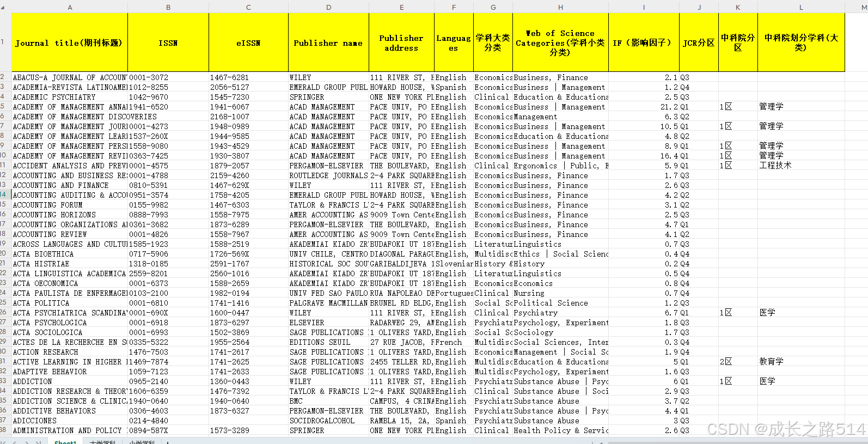This screenshot has width=868, height=444.
Task: Select the language cell Portuguese
Action: (454, 293)
